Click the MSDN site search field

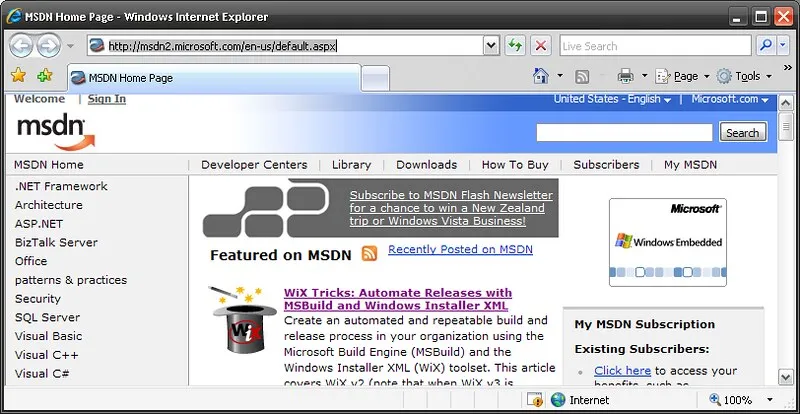[x=624, y=133]
